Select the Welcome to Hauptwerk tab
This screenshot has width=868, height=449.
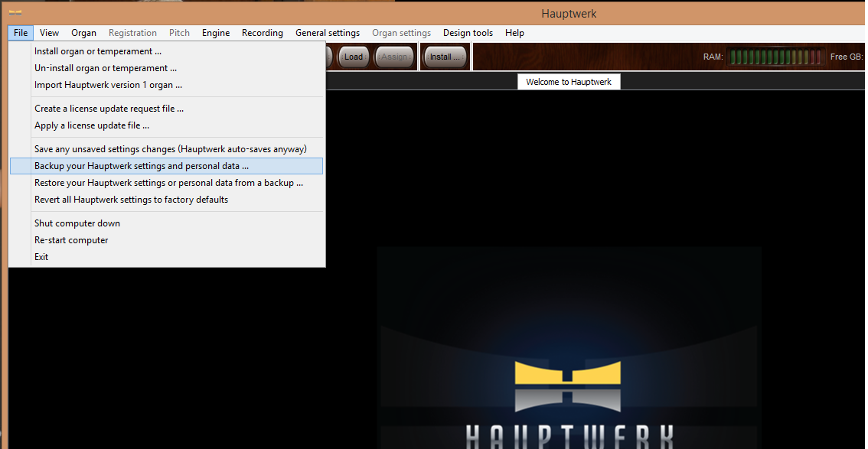[569, 82]
